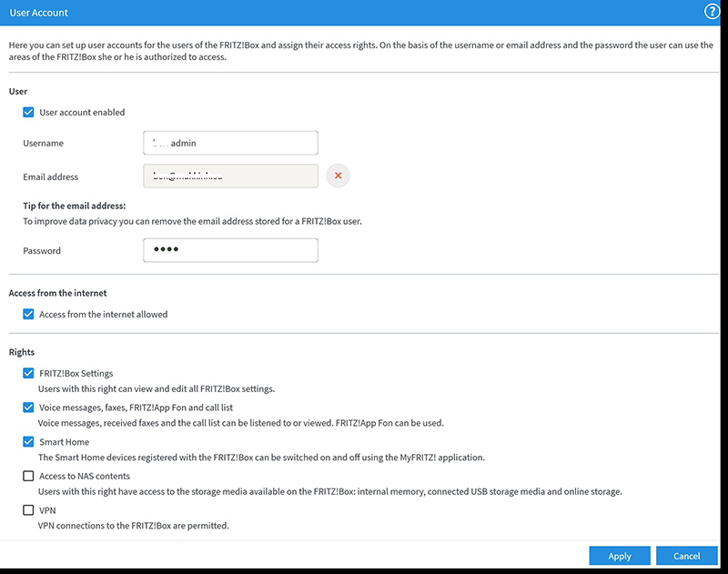Click the Username input field
Screen dimensions: 728x574
click(231, 143)
